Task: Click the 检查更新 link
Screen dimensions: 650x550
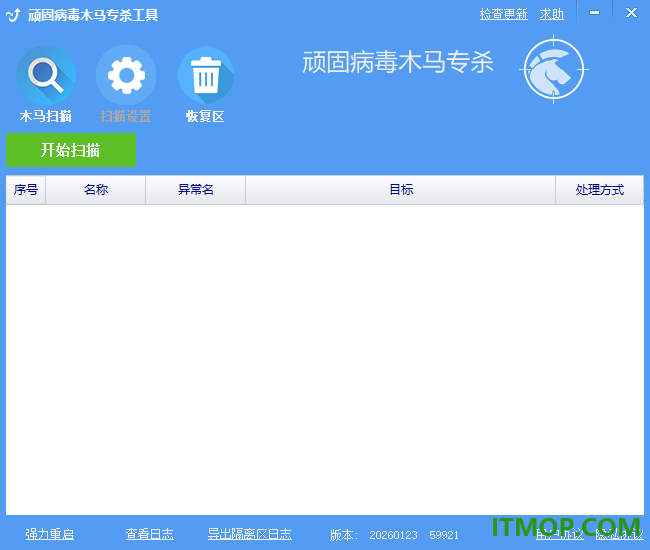Action: (x=504, y=15)
